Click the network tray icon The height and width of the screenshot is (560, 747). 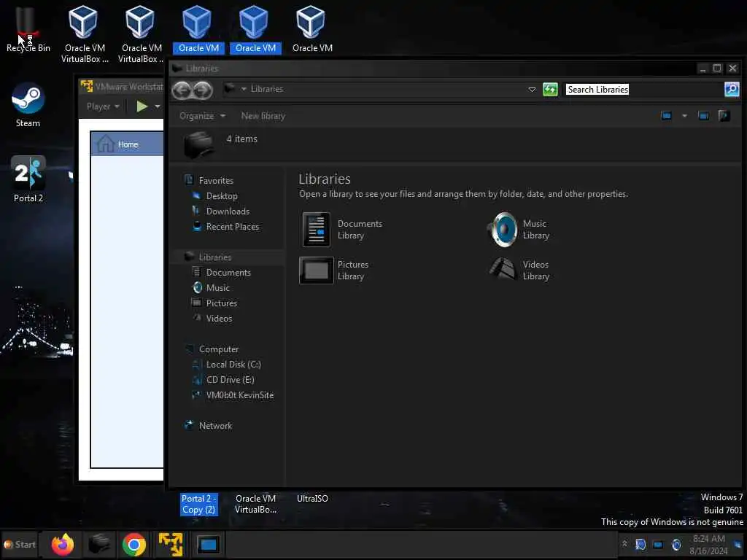point(657,544)
